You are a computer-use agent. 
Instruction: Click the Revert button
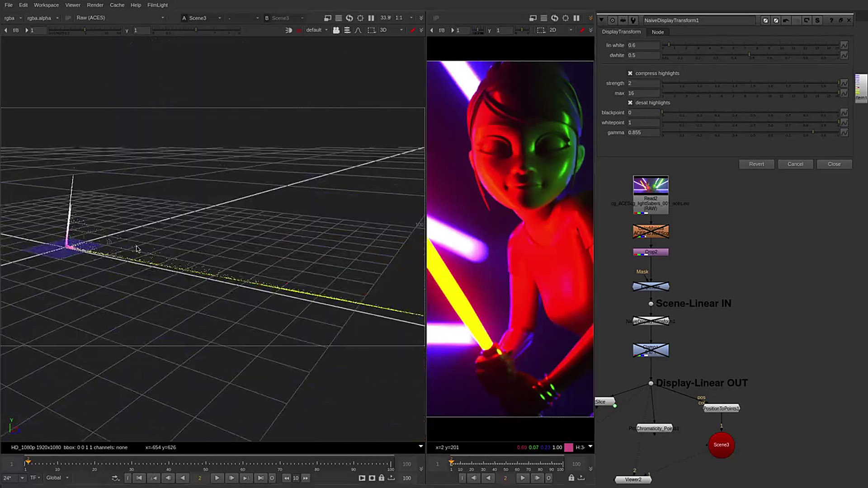pyautogui.click(x=756, y=164)
